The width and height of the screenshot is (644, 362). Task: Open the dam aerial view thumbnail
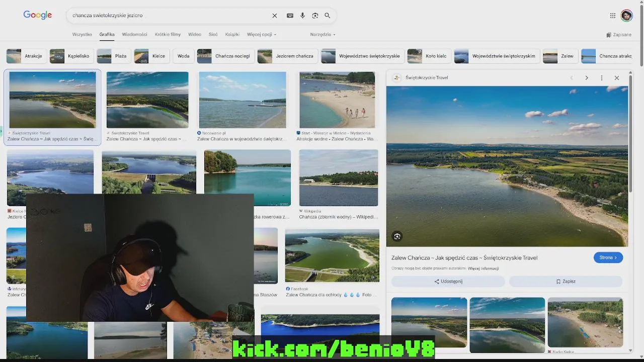(149, 171)
